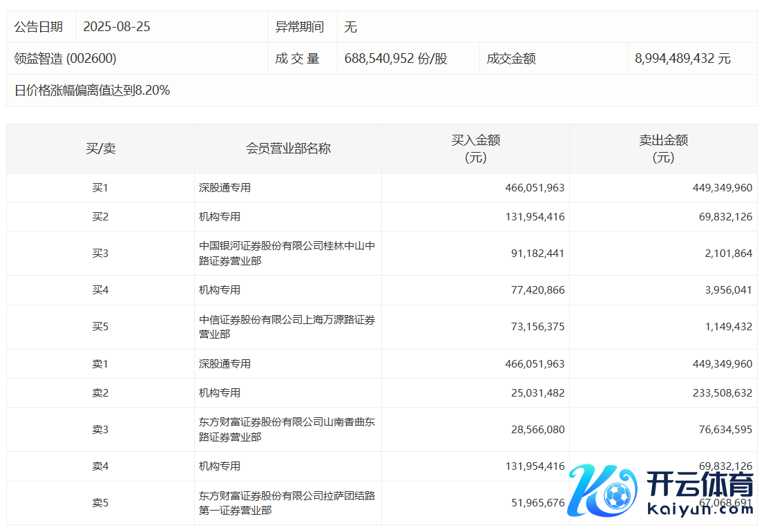Click the 开云体育 watermark text
The height and width of the screenshot is (532, 764).
pos(700,484)
